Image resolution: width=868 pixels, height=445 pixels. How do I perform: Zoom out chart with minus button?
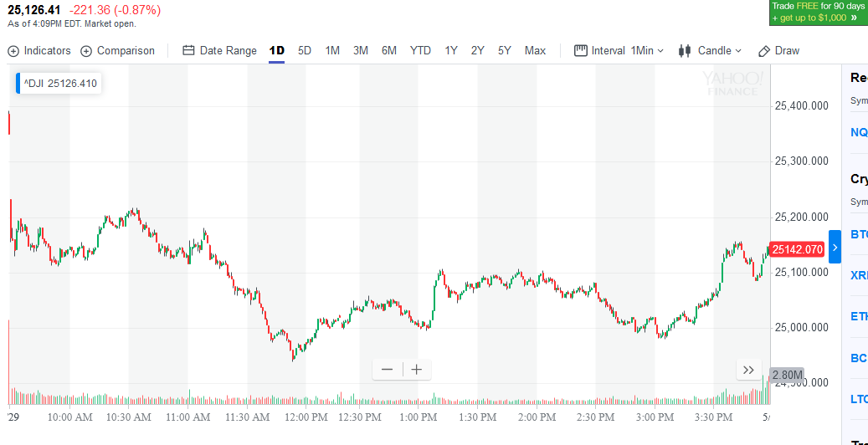coord(387,370)
